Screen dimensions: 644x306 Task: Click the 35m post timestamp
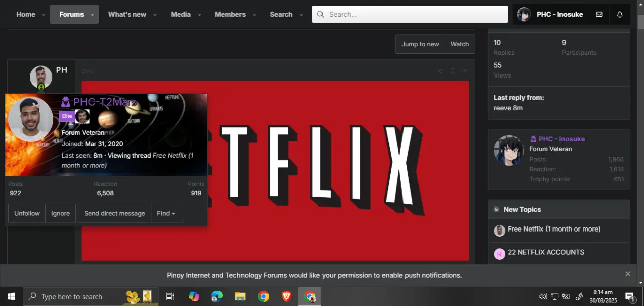pyautogui.click(x=87, y=71)
